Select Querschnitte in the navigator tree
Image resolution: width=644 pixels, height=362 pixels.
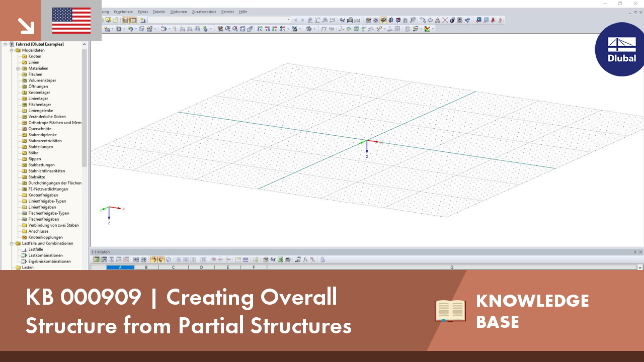click(40, 129)
